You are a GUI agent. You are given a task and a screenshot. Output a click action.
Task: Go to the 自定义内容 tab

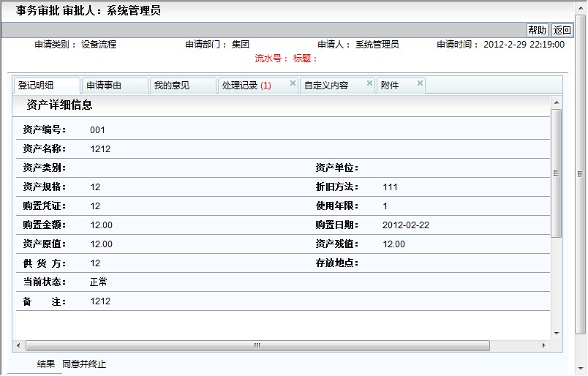(x=326, y=86)
